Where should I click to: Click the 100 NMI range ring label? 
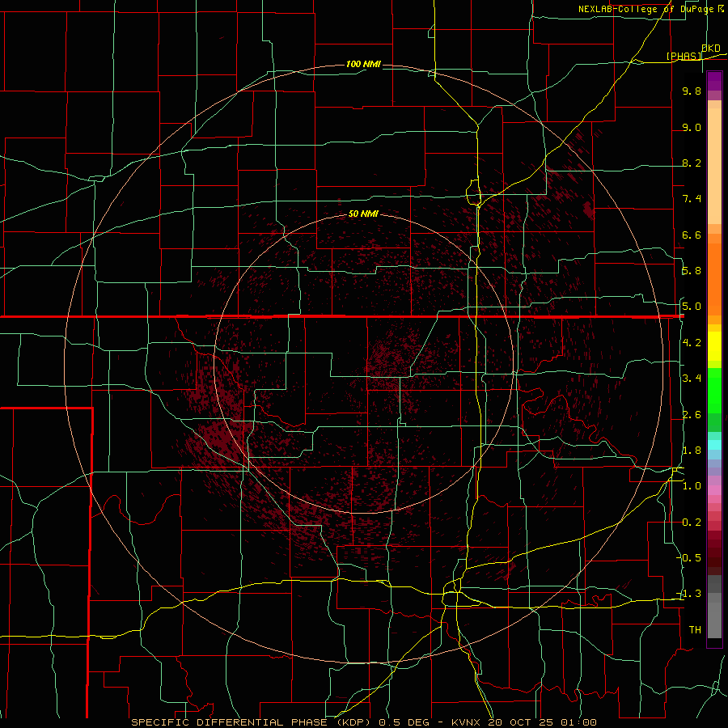click(363, 64)
